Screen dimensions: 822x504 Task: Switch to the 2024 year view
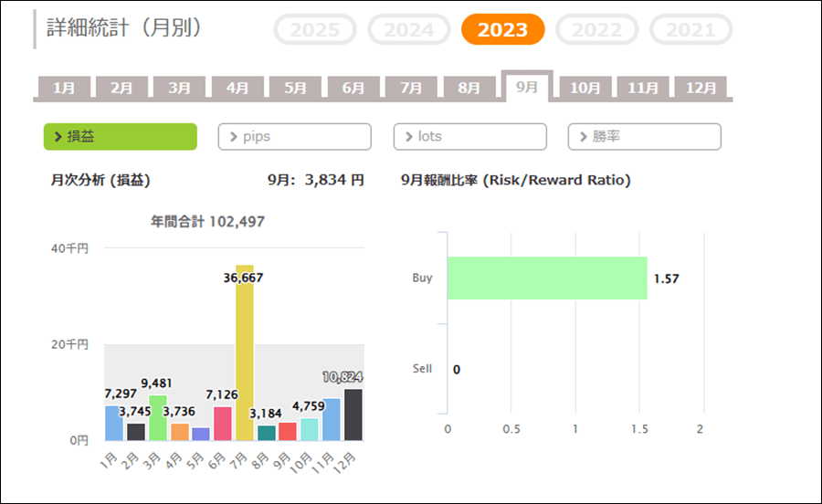coord(408,29)
